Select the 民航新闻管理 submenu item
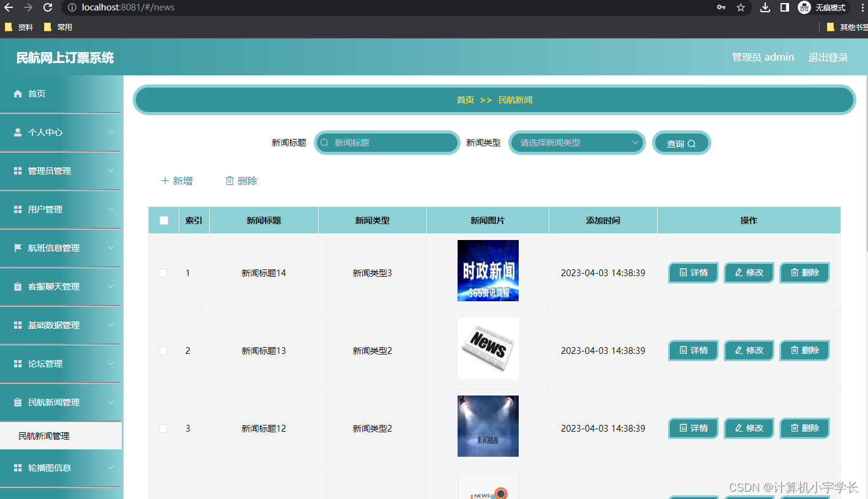 click(61, 436)
